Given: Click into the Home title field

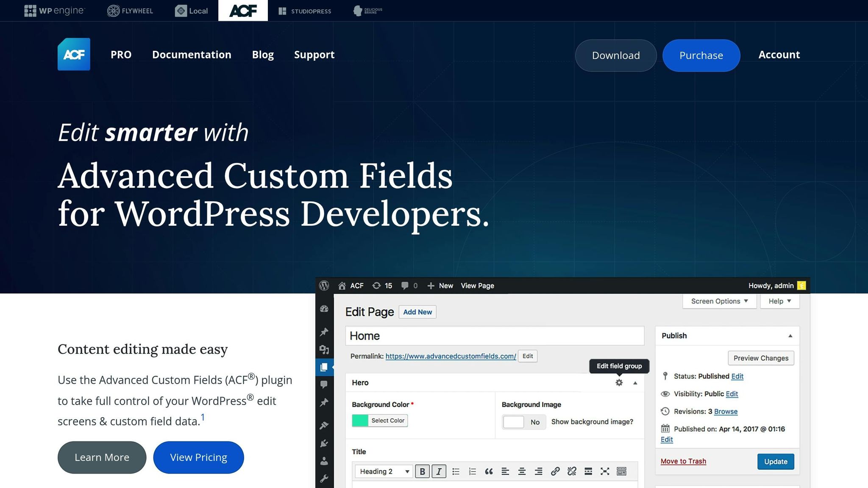Looking at the screenshot, I should (495, 336).
